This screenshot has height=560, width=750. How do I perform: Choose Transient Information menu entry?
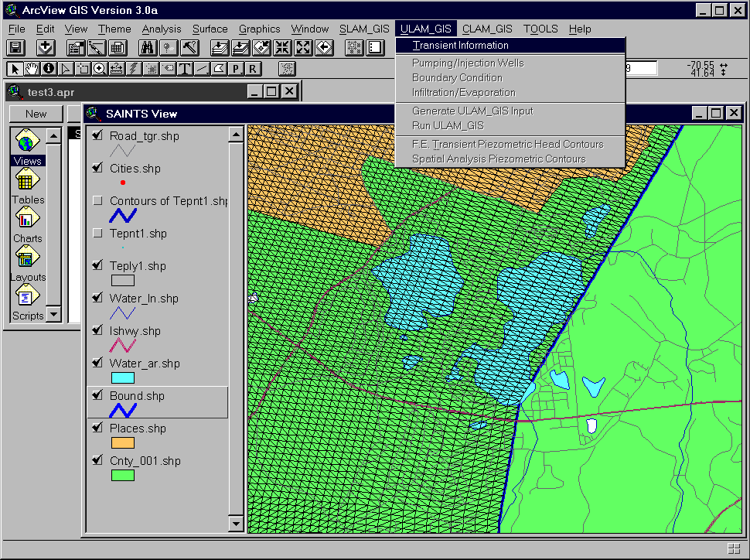510,46
